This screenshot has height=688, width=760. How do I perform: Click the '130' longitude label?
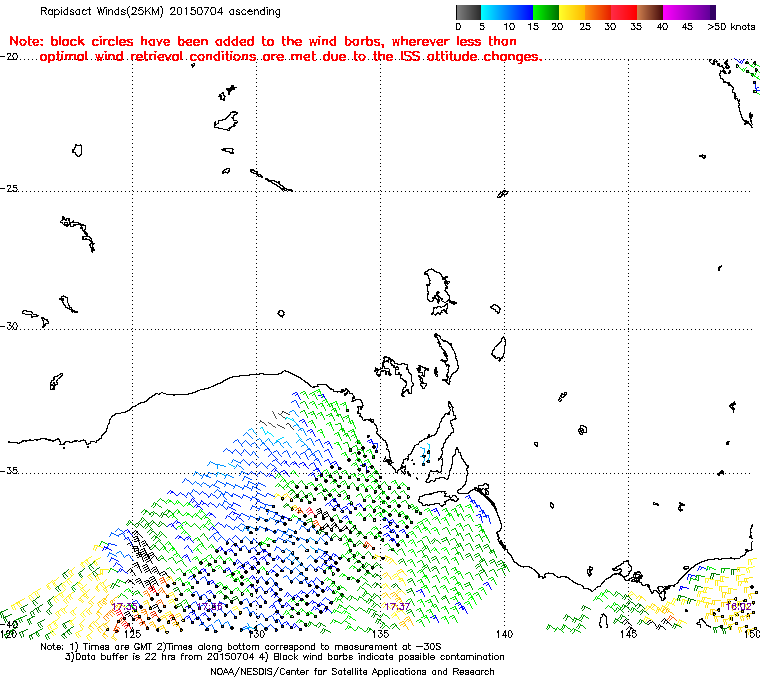[x=256, y=634]
